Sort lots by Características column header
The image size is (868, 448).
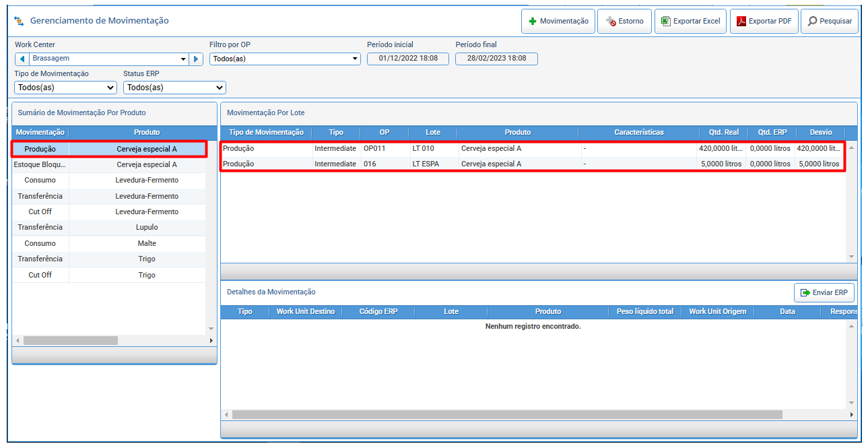click(639, 132)
